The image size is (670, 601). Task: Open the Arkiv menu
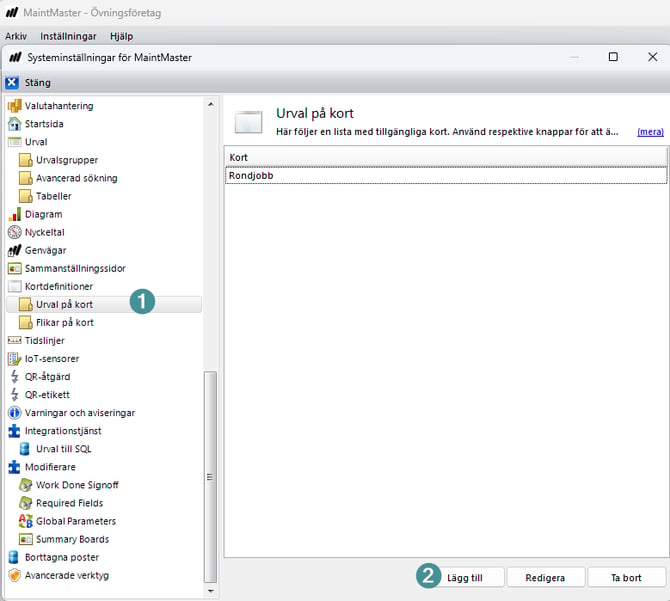coord(16,36)
